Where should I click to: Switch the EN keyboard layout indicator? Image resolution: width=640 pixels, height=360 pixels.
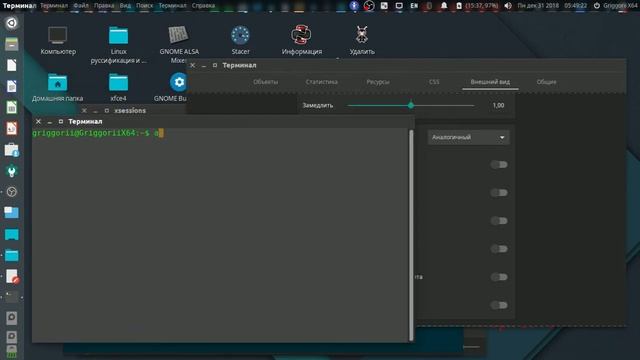point(414,6)
